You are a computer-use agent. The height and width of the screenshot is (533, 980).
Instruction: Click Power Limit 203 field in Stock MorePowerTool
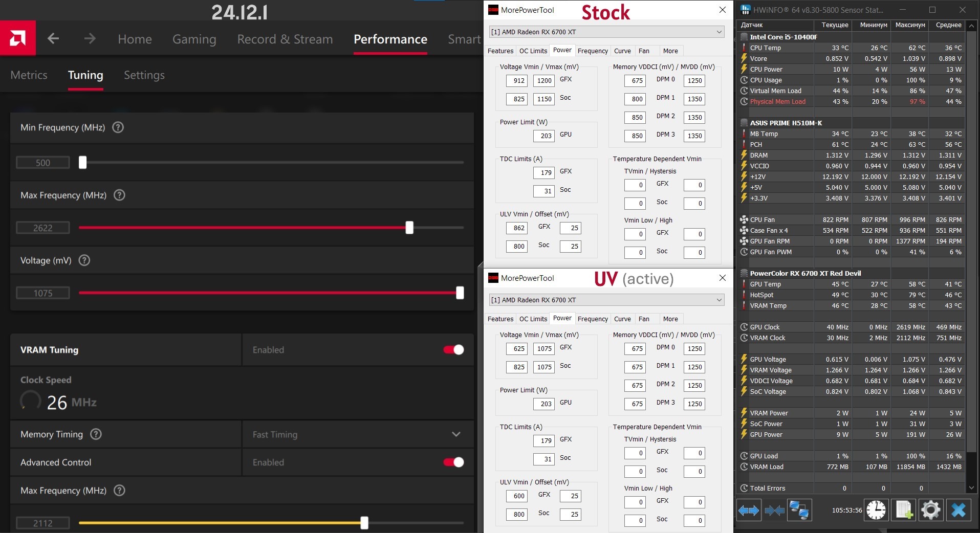click(x=543, y=136)
